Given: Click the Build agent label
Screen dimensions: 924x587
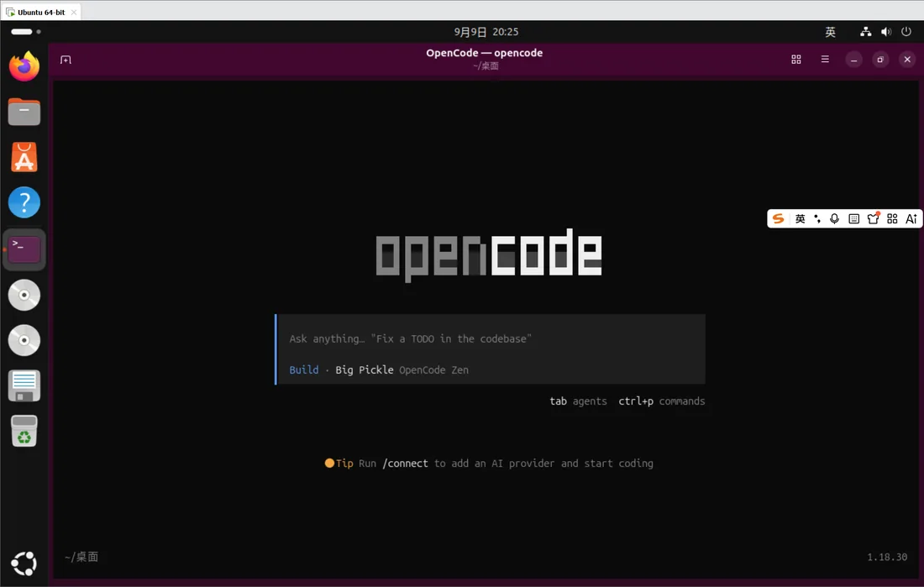Looking at the screenshot, I should click(x=304, y=370).
